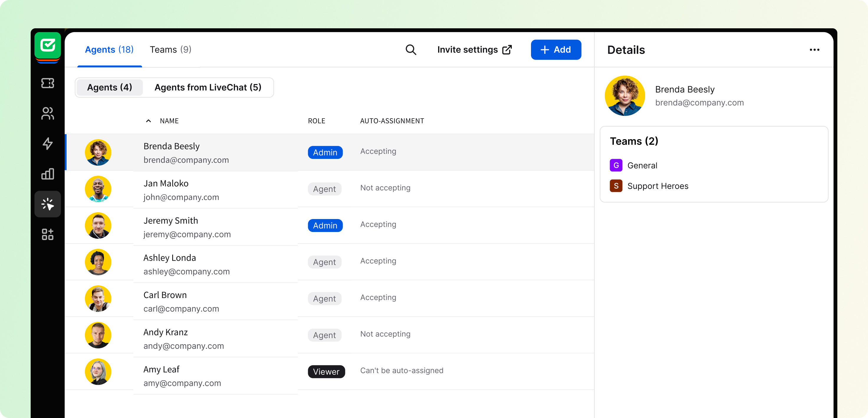This screenshot has height=418, width=868.
Task: Click Amy Leaf's Viewer role badge
Action: click(x=326, y=371)
